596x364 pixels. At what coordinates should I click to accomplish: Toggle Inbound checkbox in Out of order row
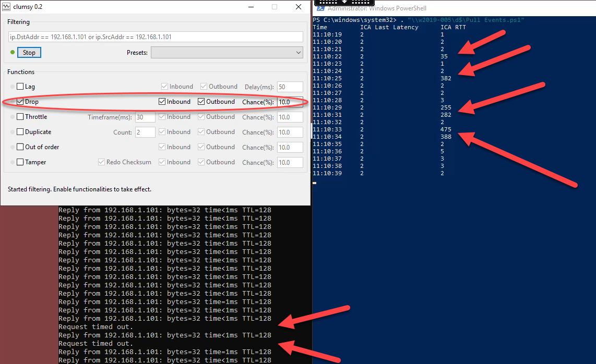(162, 147)
